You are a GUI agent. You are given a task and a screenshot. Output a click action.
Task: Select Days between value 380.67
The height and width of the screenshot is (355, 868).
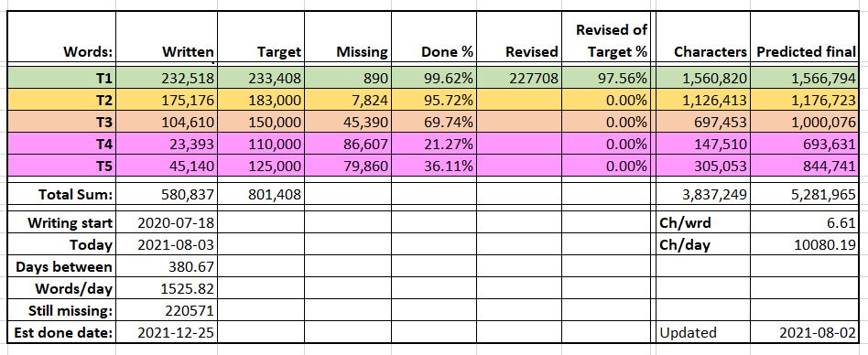[166, 266]
